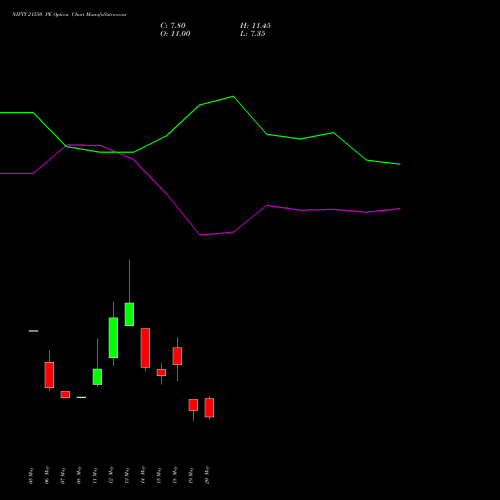This screenshot has height=500, width=500.
Task: Select the small red candle for 15 May
Action: (x=161, y=372)
